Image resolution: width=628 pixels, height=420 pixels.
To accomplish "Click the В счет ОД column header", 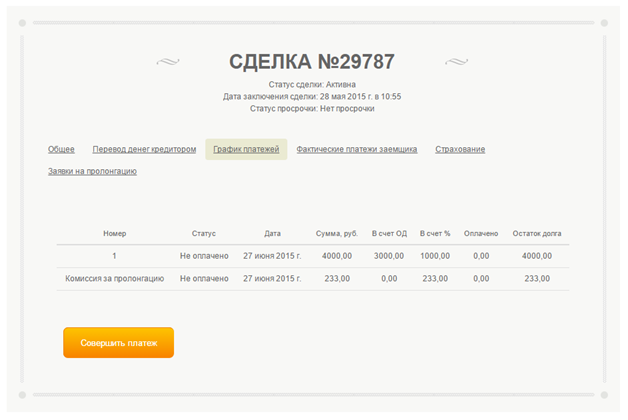I will [x=389, y=233].
